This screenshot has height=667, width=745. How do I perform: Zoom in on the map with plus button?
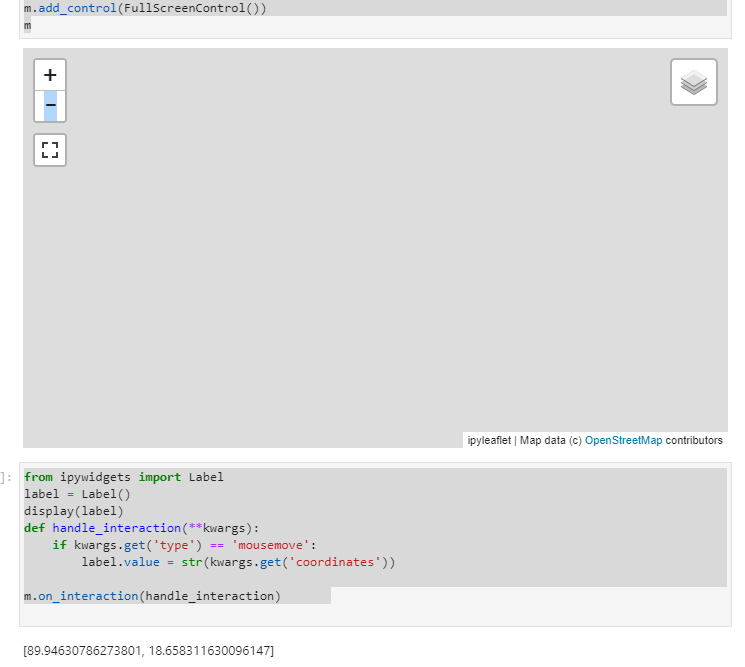50,75
